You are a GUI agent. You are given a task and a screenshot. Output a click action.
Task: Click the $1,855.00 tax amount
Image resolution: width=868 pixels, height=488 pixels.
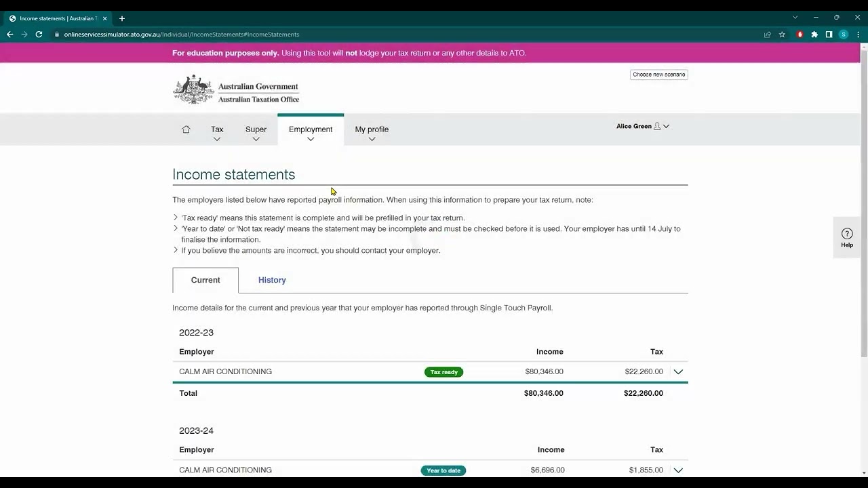coord(646,470)
